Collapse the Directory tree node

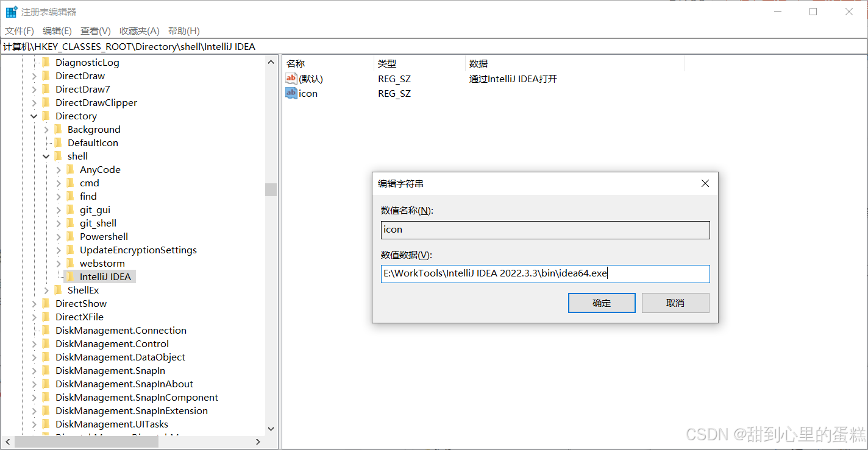coord(34,116)
